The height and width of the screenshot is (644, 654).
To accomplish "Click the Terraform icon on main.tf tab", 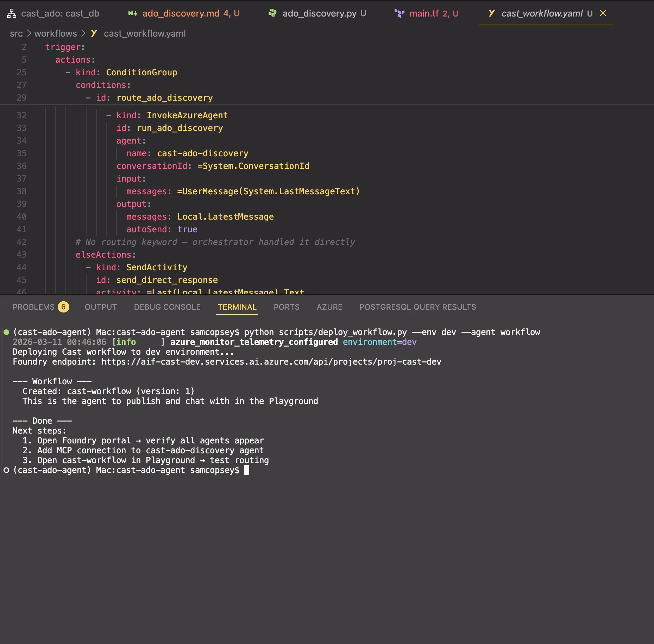I will click(399, 13).
